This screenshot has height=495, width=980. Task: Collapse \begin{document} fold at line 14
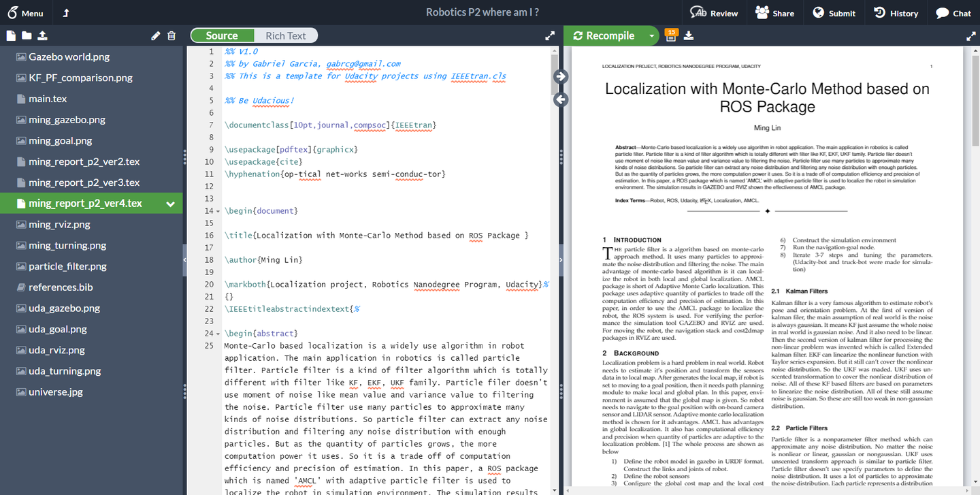click(x=218, y=211)
